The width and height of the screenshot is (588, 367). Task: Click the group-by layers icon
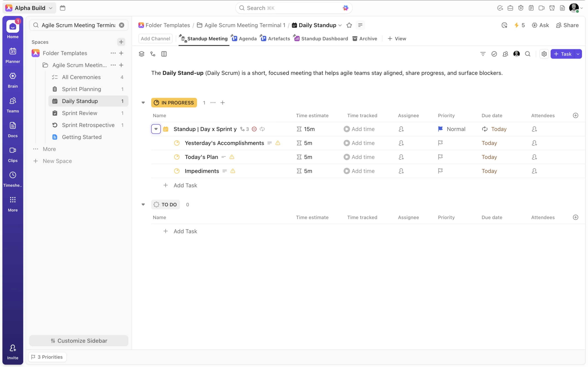pos(141,54)
